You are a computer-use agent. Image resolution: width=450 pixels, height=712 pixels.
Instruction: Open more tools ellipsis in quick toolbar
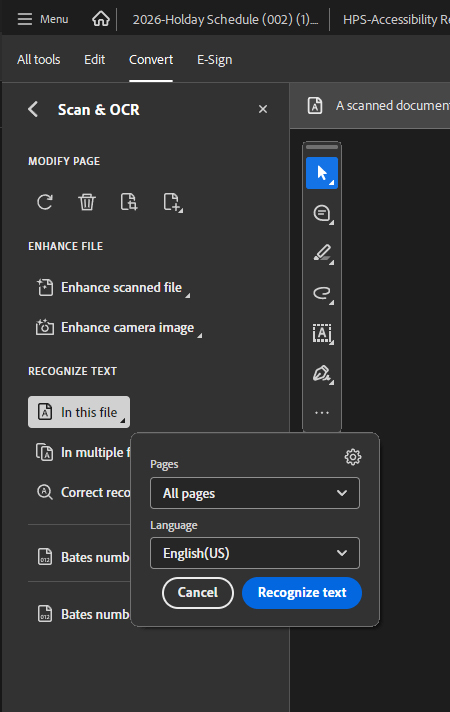(322, 413)
